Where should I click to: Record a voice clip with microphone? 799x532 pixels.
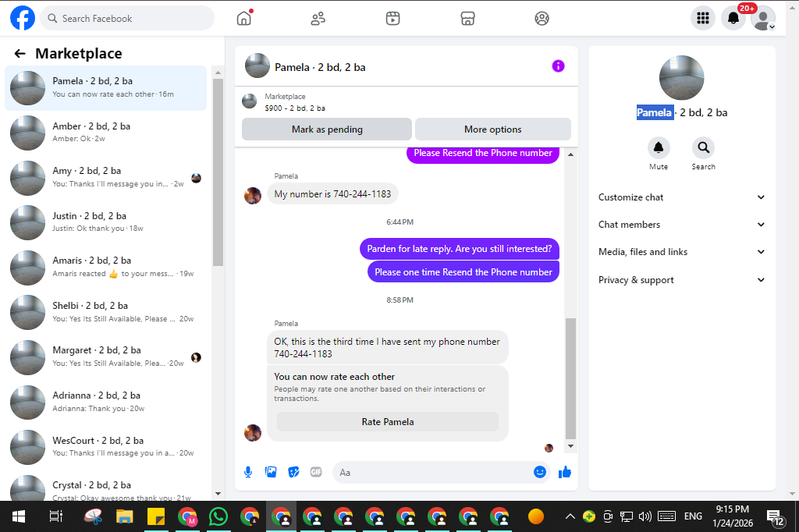pyautogui.click(x=247, y=473)
